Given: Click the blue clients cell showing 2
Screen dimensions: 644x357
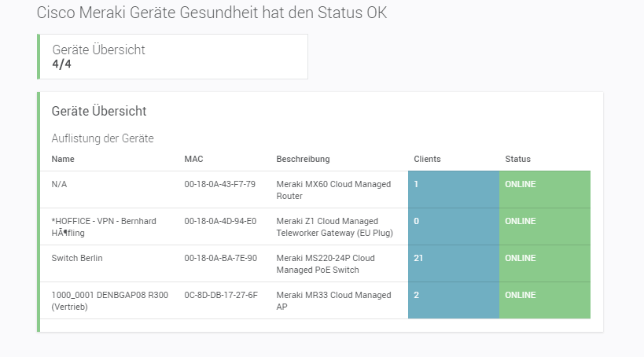Looking at the screenshot, I should (x=453, y=300).
